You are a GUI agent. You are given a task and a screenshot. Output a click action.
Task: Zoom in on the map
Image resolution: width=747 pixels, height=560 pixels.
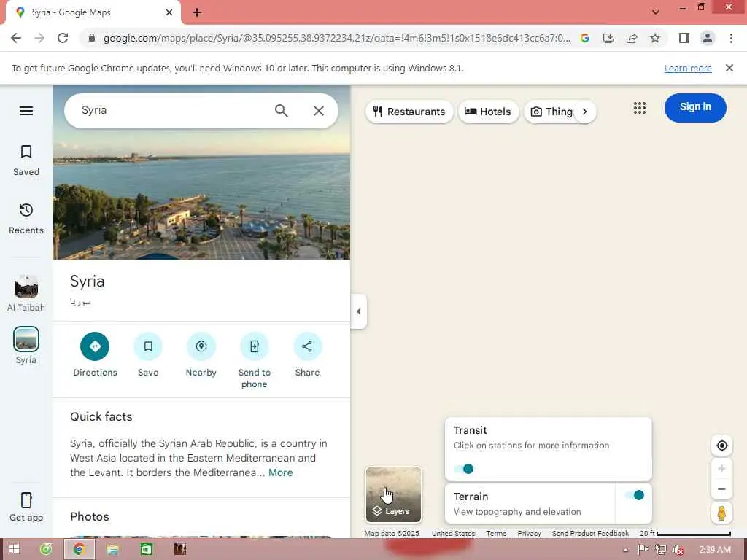721,469
